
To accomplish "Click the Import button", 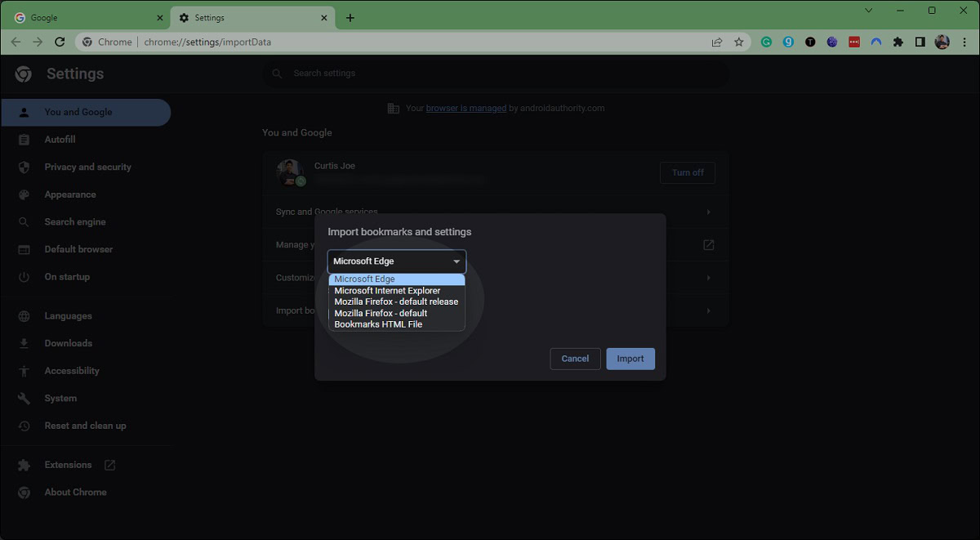I will (630, 359).
